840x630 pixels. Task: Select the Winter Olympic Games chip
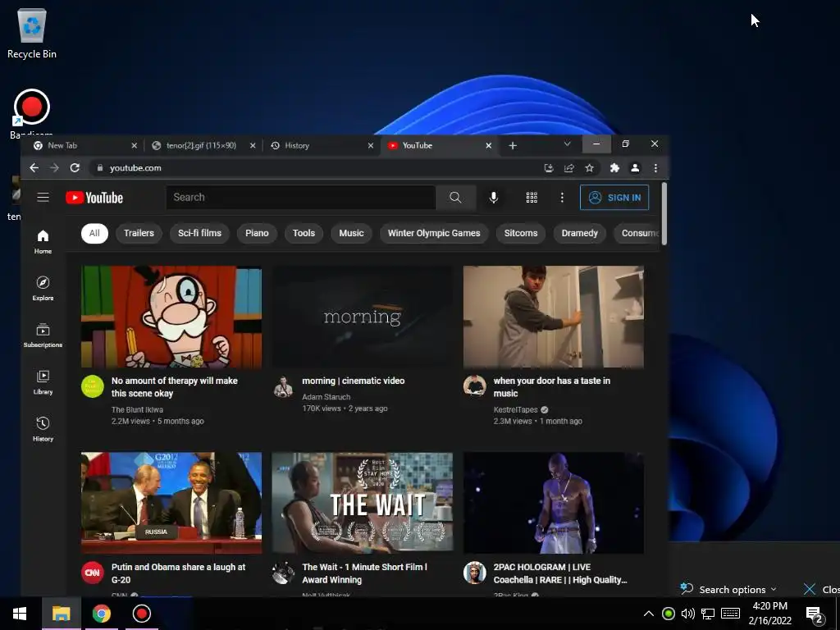click(x=434, y=233)
